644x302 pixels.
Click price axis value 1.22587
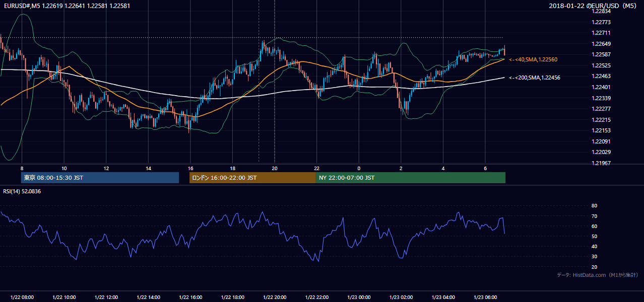click(x=601, y=54)
